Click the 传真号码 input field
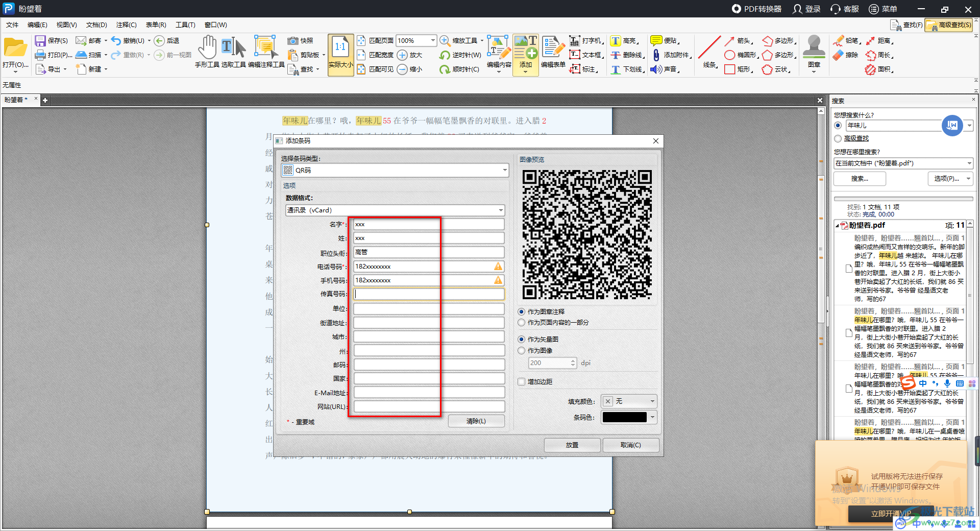 pos(429,294)
